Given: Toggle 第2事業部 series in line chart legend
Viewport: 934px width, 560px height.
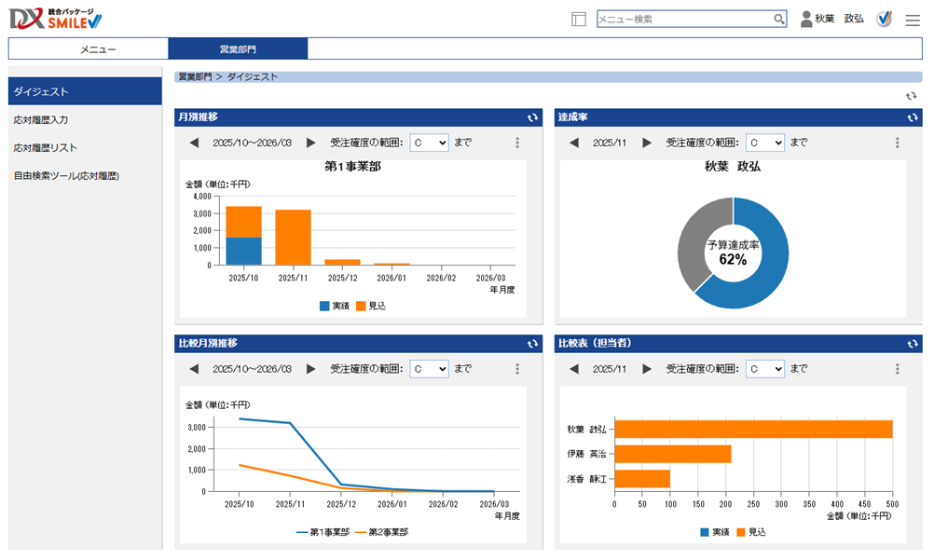Looking at the screenshot, I should click(x=381, y=532).
